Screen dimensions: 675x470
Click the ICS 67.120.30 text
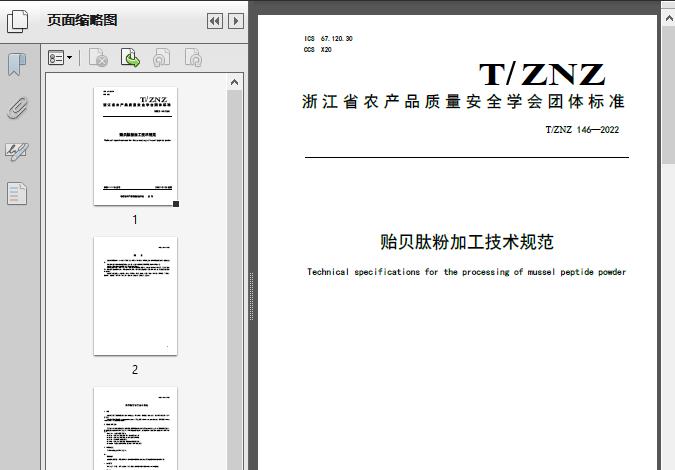(x=328, y=39)
